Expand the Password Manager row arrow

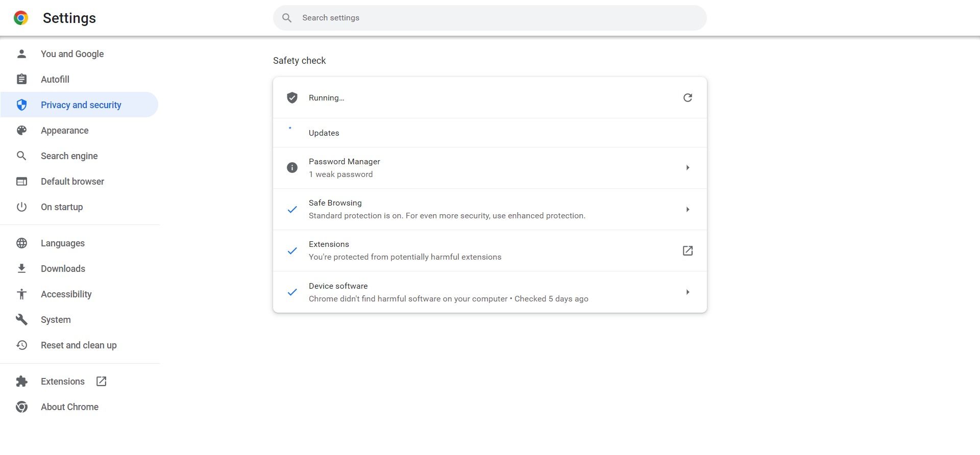point(688,168)
